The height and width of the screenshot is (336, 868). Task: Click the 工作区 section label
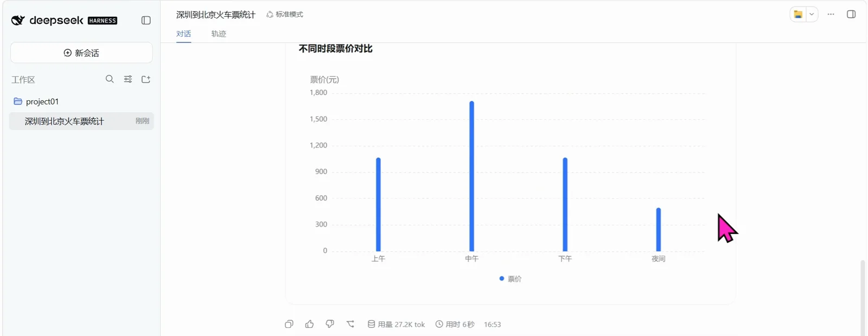tap(23, 80)
